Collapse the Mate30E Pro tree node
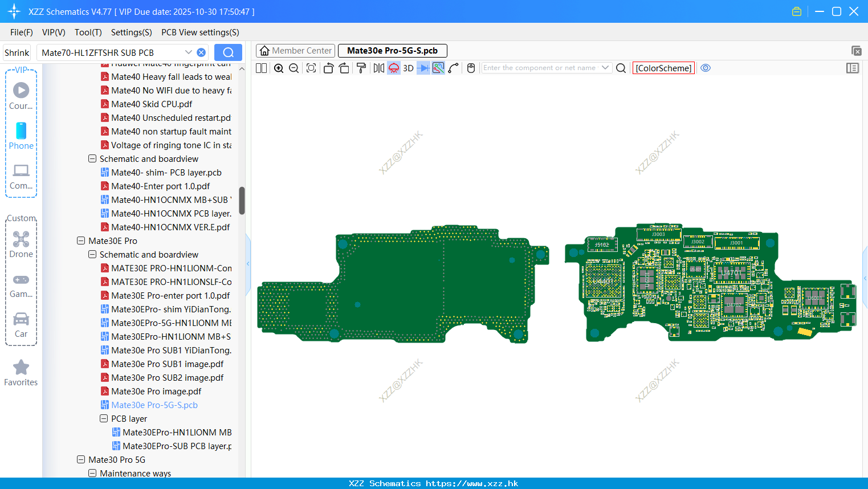 pos(81,241)
